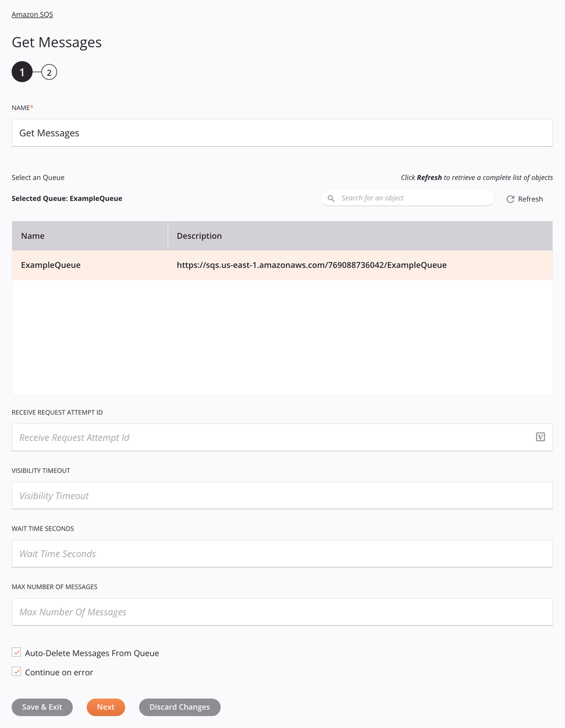This screenshot has width=565, height=728.
Task: Focus the Name text field
Action: pos(282,133)
